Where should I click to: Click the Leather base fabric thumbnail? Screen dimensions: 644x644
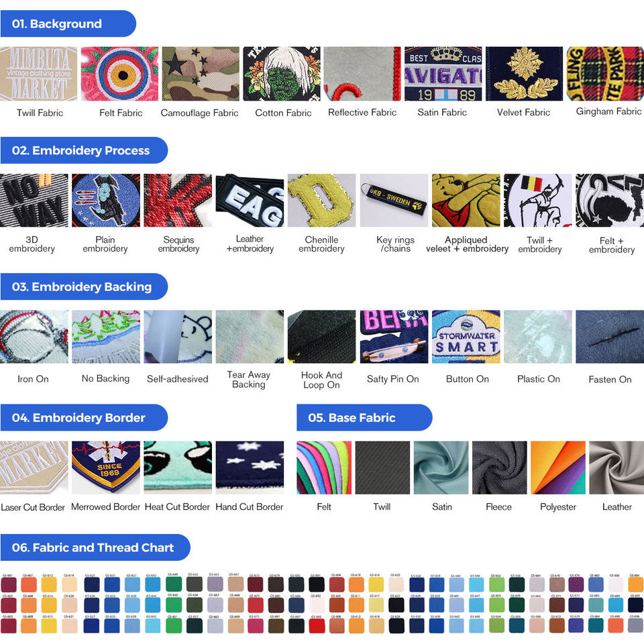(616, 468)
